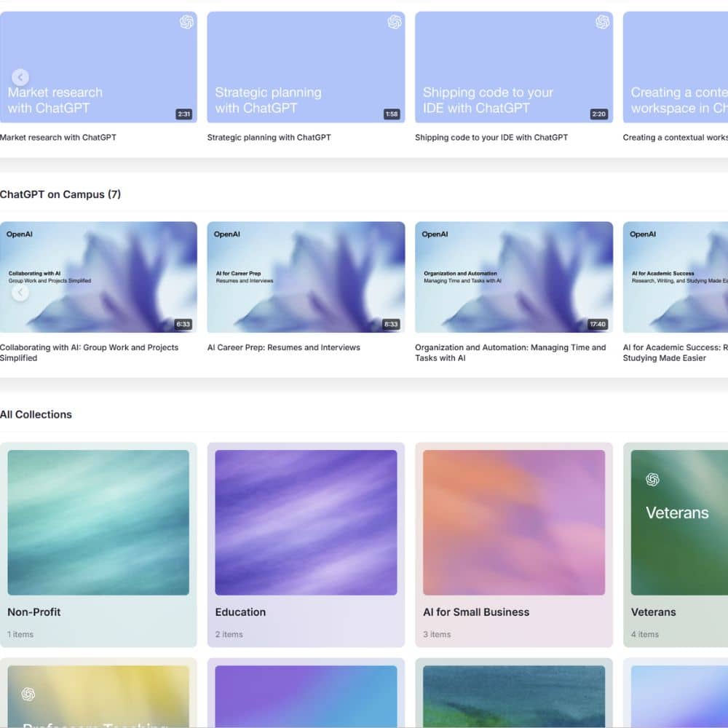Click OpenAI logo on yellow Professors card
The height and width of the screenshot is (728, 728).
coord(28,695)
